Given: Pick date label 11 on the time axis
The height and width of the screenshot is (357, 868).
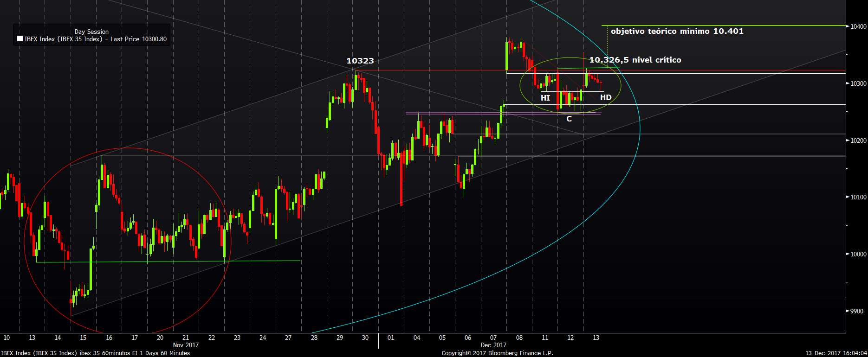Looking at the screenshot, I should tap(545, 338).
